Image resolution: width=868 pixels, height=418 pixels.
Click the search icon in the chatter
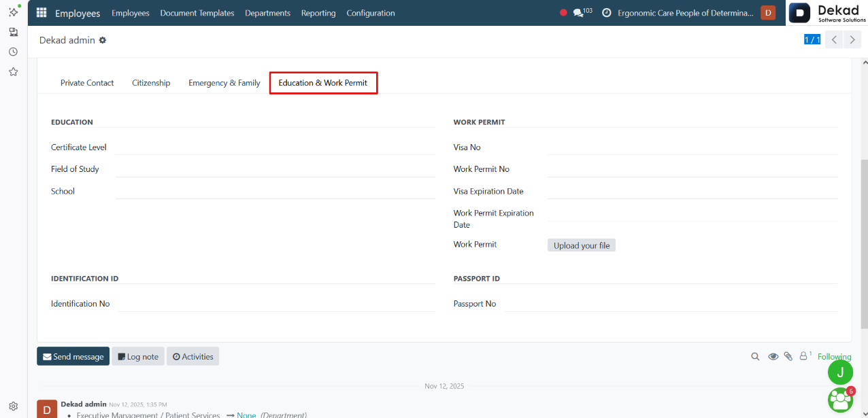tap(755, 356)
